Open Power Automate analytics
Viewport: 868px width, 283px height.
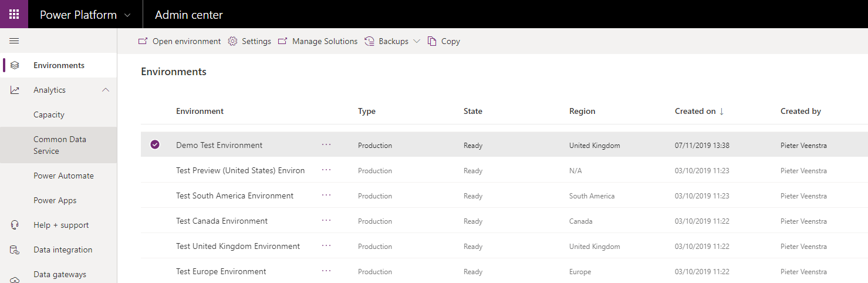pos(63,176)
